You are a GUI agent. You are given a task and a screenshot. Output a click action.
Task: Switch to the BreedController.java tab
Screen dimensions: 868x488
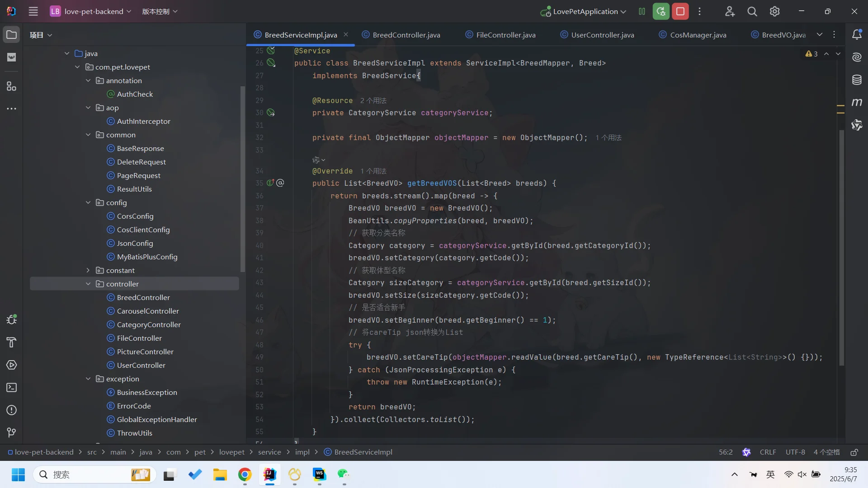406,35
